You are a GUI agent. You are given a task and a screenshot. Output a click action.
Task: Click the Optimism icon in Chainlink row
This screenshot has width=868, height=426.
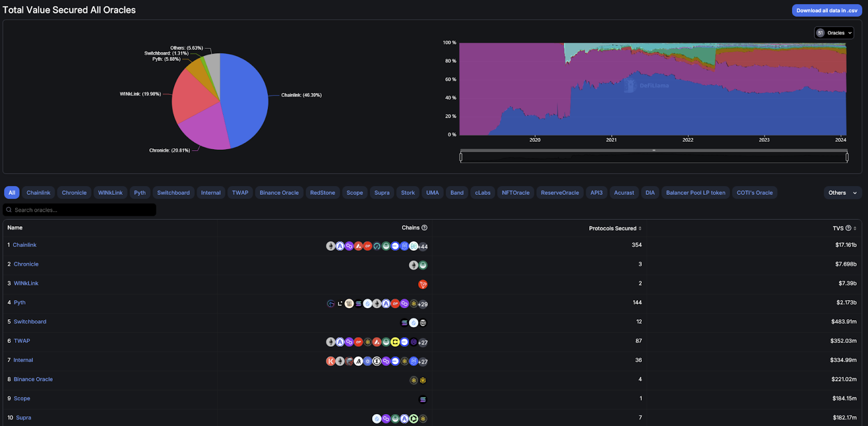coord(368,246)
